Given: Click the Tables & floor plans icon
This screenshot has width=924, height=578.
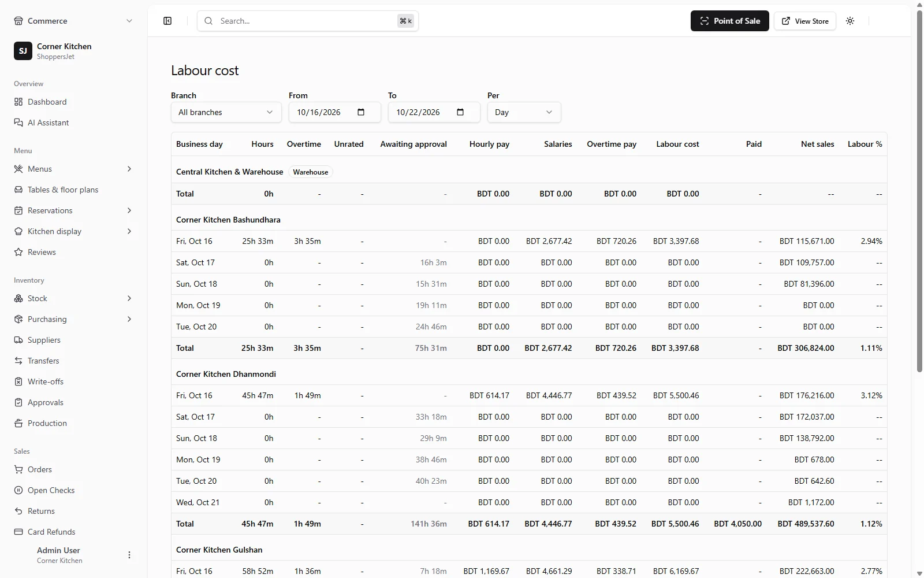Looking at the screenshot, I should pyautogui.click(x=18, y=190).
